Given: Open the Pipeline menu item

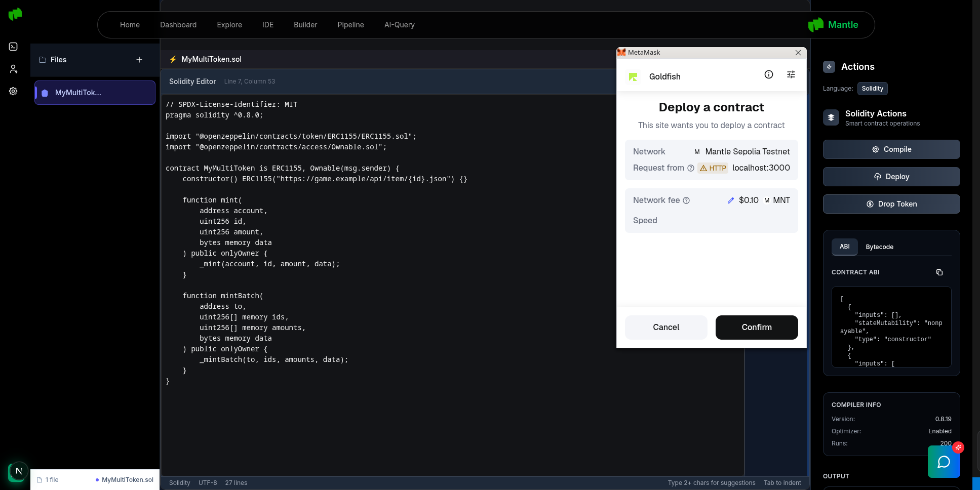Looking at the screenshot, I should pos(350,25).
